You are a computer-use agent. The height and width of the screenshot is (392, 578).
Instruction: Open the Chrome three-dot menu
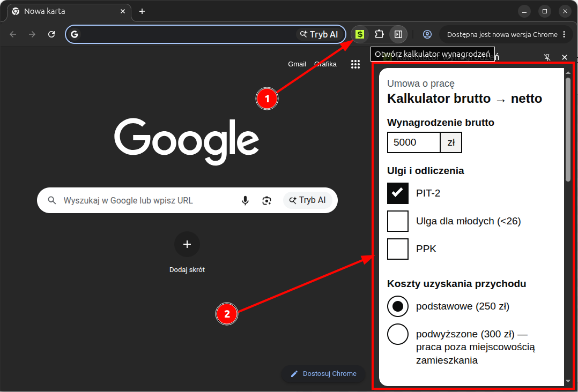pyautogui.click(x=564, y=34)
